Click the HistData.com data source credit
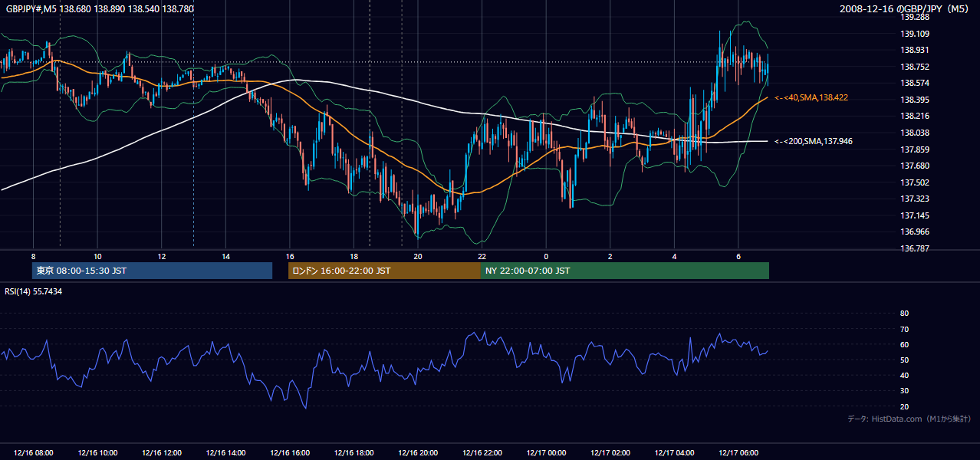Image resolution: width=980 pixels, height=460 pixels. click(x=909, y=419)
